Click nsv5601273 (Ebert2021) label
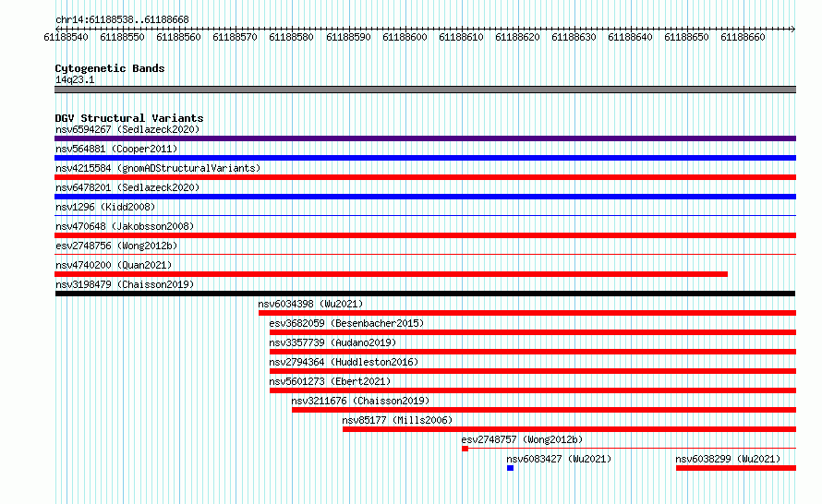Screen dimensions: 822x504 pos(330,381)
